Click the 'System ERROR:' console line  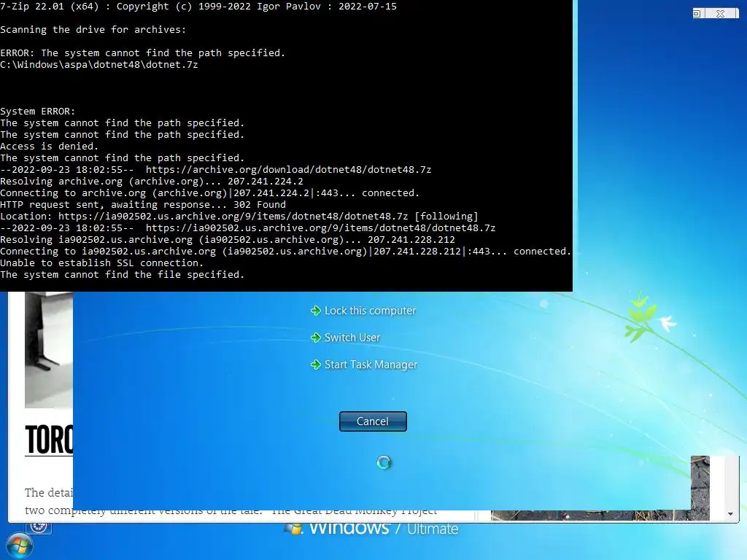pyautogui.click(x=38, y=112)
